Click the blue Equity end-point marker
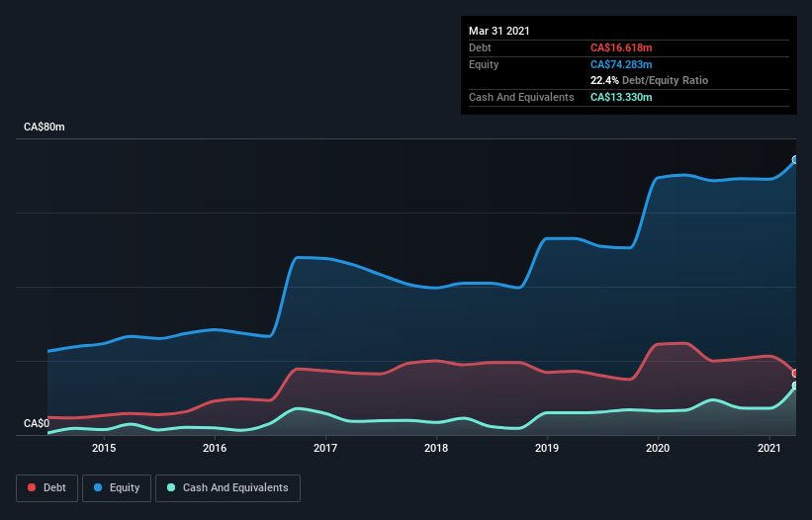812x520 pixels. pyautogui.click(x=795, y=160)
